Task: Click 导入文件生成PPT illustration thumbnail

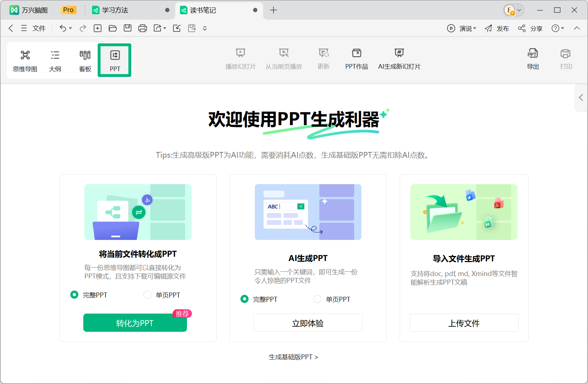Action: coord(464,212)
